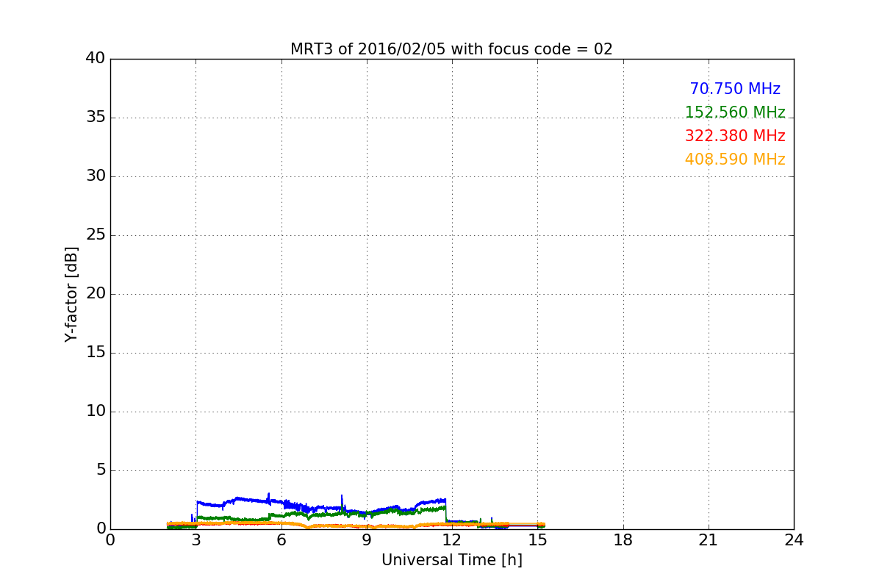This screenshot has height=588, width=882.
Task: Click the y-axis tick label 35
Action: (x=96, y=118)
